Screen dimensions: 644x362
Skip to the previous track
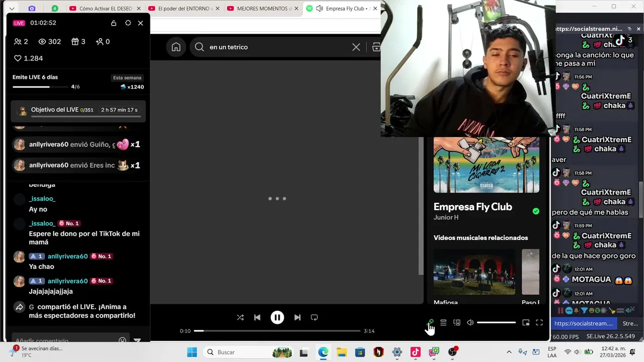click(x=257, y=317)
